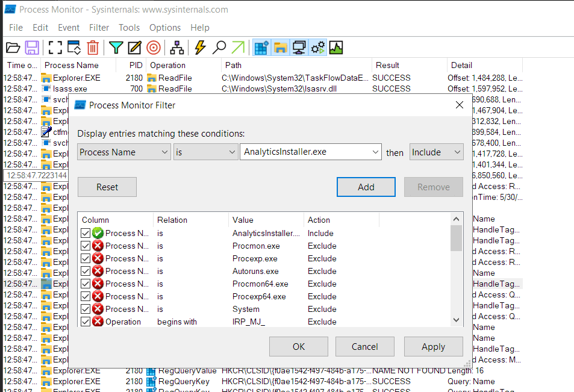Toggle Show Process and Thread Activity icon

pos(317,48)
